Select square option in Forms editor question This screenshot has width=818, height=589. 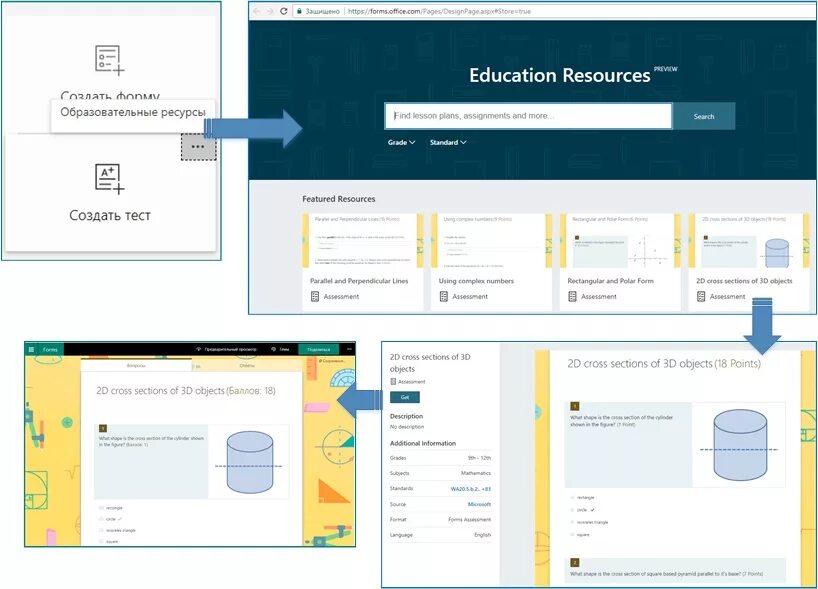pyautogui.click(x=102, y=542)
